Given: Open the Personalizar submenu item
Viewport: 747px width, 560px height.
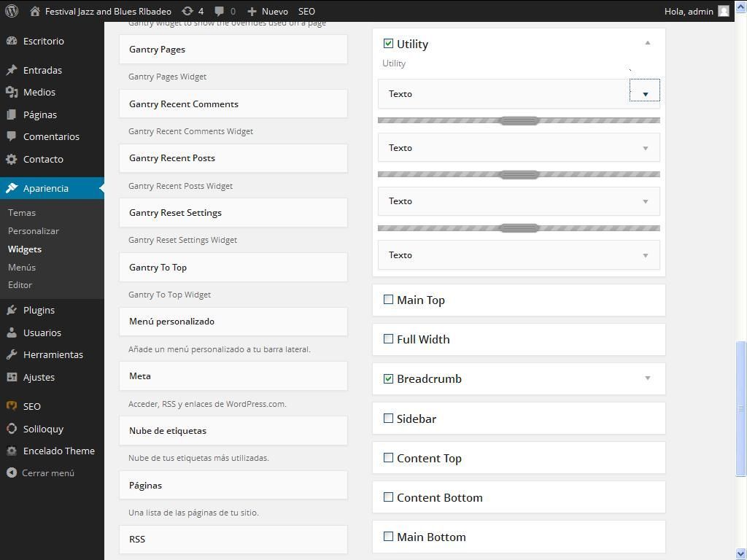Looking at the screenshot, I should pos(34,231).
